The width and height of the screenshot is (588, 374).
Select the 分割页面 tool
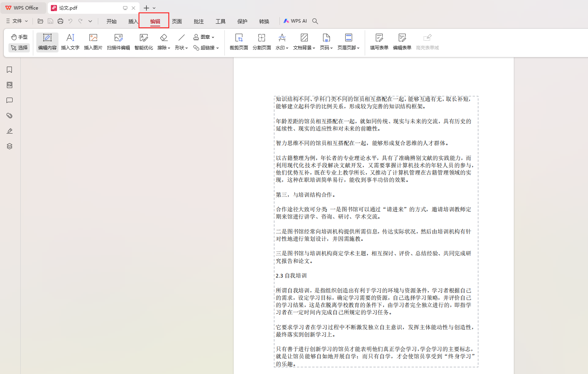click(x=262, y=42)
